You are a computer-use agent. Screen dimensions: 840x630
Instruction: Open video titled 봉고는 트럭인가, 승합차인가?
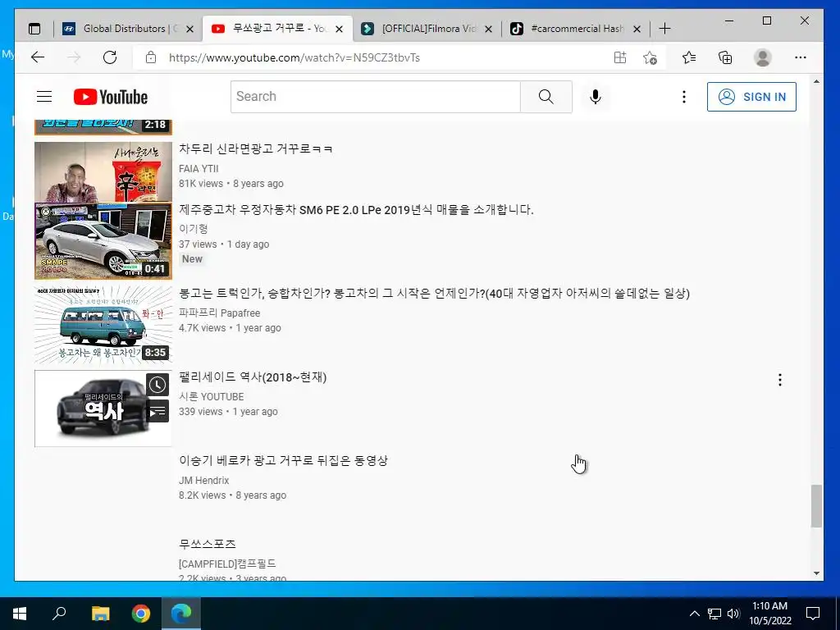tap(434, 294)
